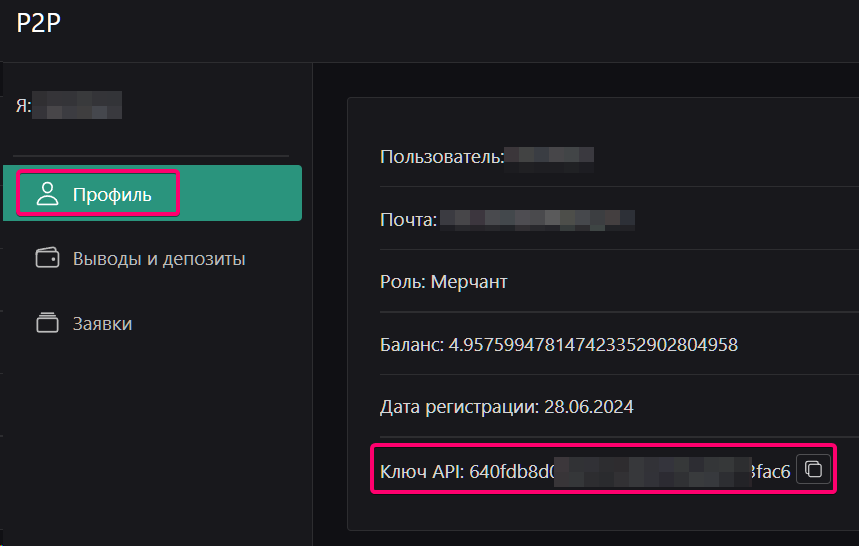Open the Профиль menu item
Viewport: 859px width, 546px height.
pos(111,194)
